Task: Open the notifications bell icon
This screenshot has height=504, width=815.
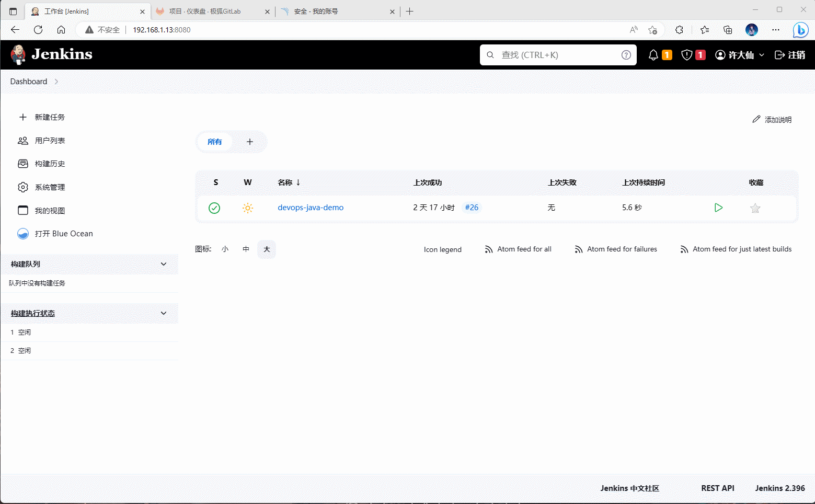Action: pos(653,55)
